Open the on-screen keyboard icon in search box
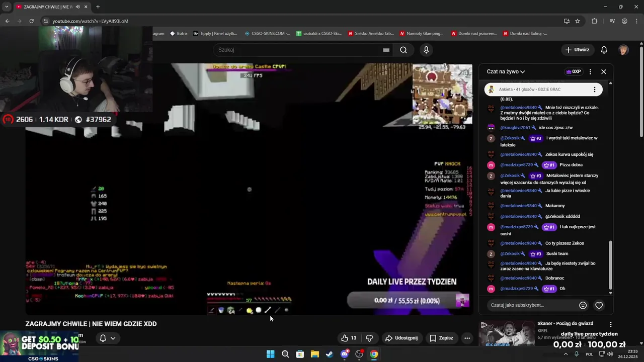644x362 pixels. pyautogui.click(x=386, y=50)
